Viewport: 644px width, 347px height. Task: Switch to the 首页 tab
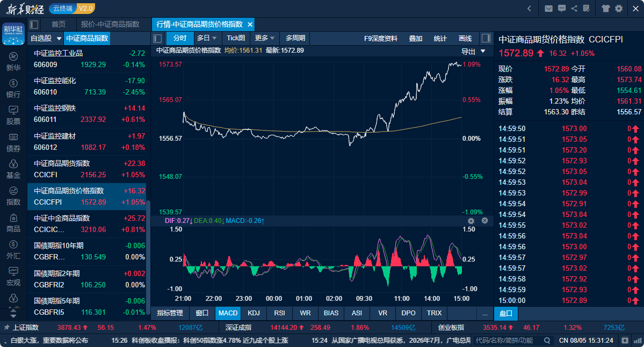[x=59, y=24]
